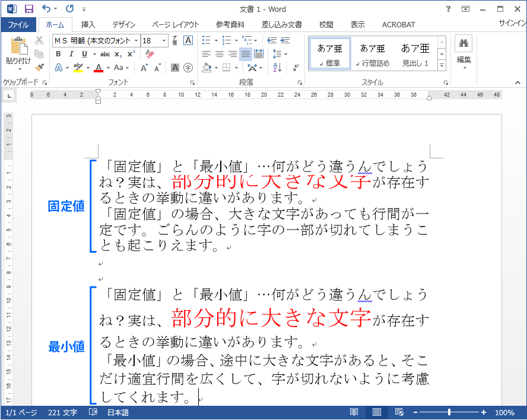Click the Format Painter brush icon
This screenshot has width=527, height=420.
(x=39, y=67)
